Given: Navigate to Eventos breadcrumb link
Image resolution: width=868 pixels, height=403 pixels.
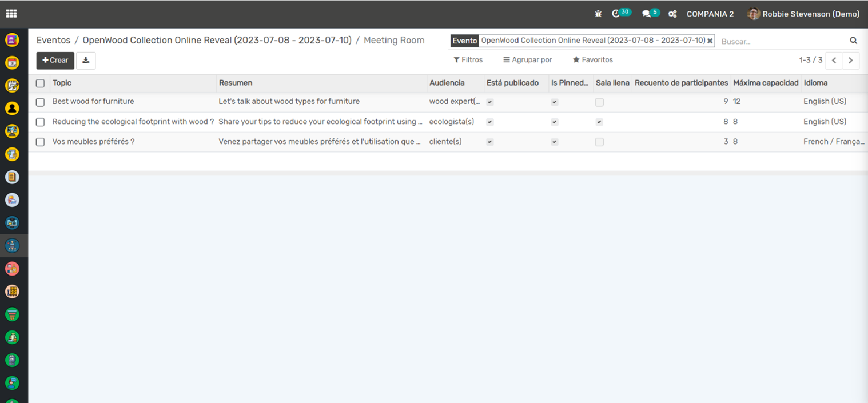Looking at the screenshot, I should [x=53, y=41].
